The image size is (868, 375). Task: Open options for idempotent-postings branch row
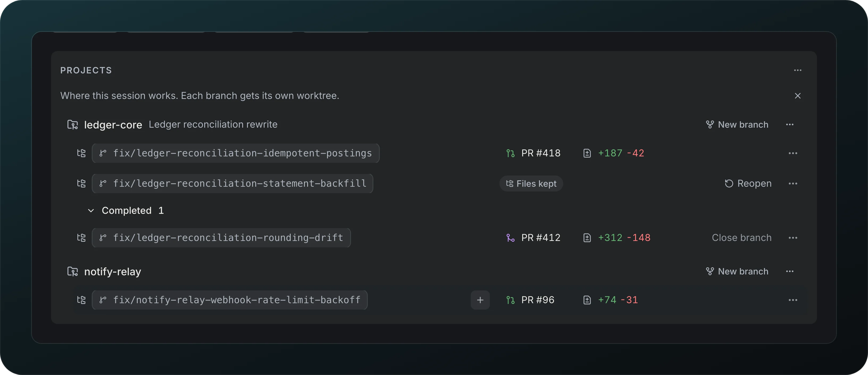coord(793,153)
